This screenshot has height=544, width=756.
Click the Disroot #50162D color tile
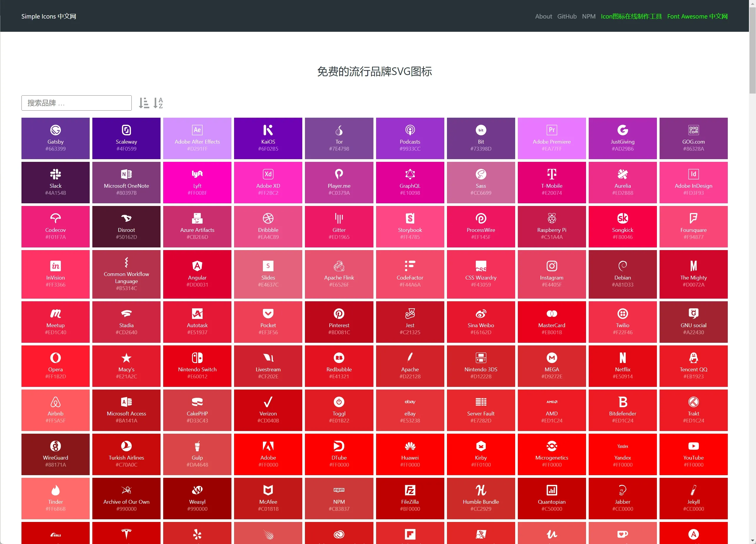(126, 227)
